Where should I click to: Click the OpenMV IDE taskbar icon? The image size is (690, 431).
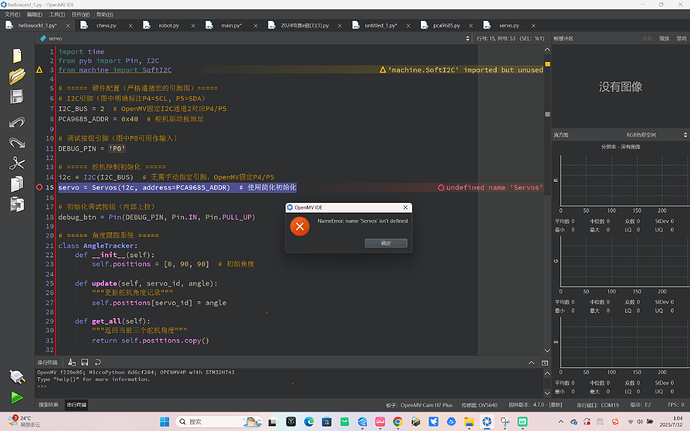coord(487,422)
